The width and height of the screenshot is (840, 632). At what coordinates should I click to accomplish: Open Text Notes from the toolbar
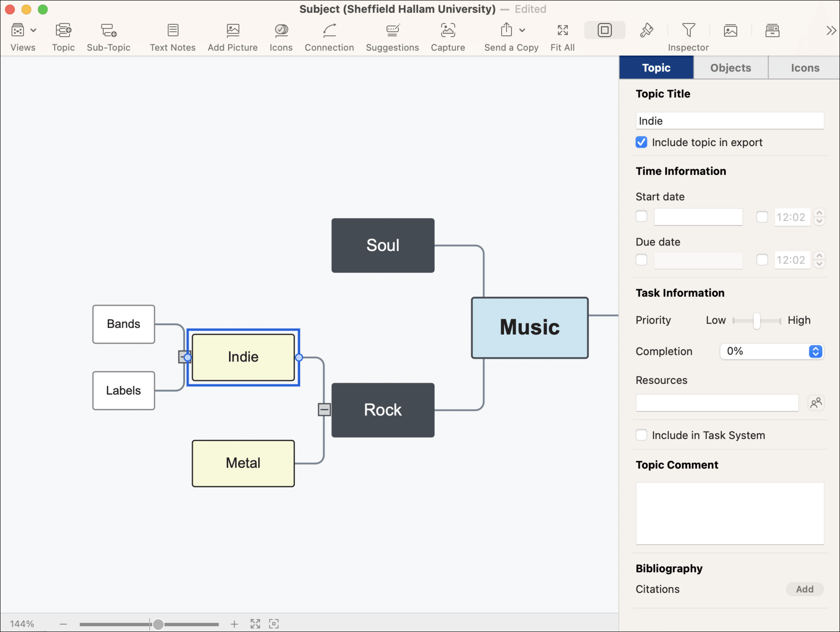173,31
